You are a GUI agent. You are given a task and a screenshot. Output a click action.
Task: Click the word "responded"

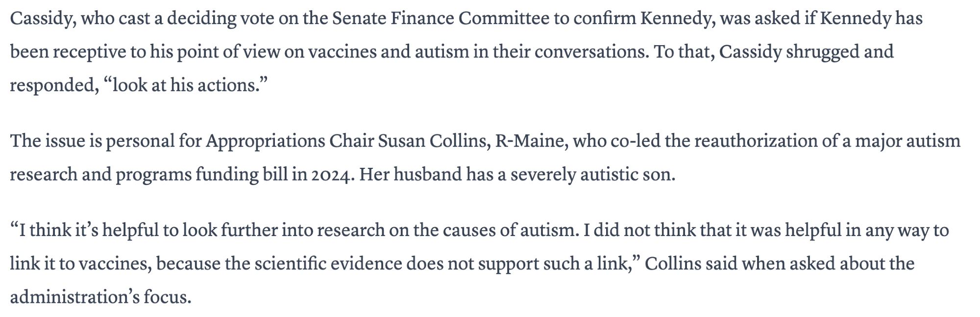[51, 85]
